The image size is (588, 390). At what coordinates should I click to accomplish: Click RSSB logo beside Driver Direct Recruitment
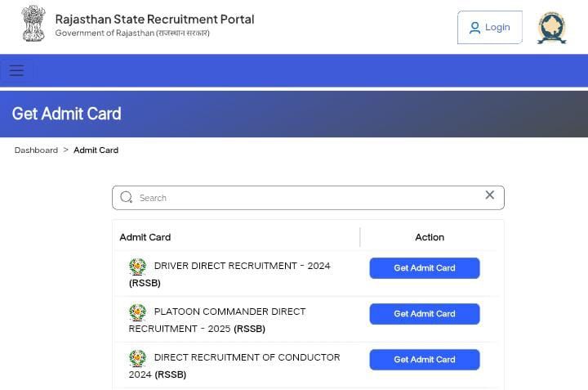(x=137, y=267)
